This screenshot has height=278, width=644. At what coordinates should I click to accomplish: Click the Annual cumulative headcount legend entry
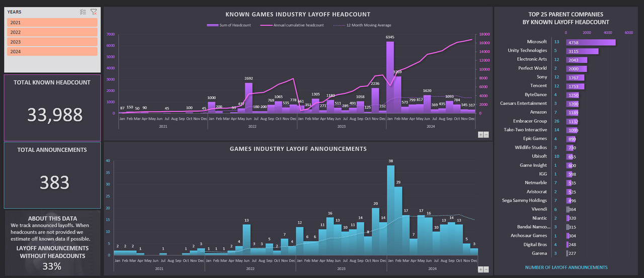coord(292,25)
